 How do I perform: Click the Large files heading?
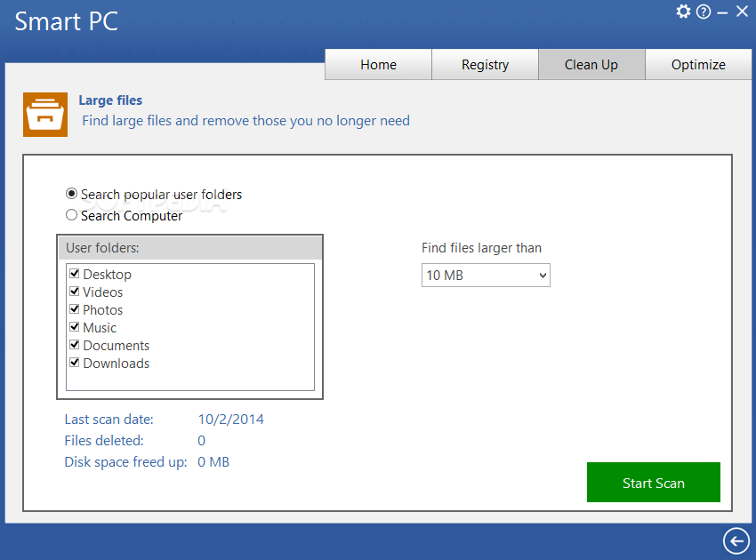(110, 100)
